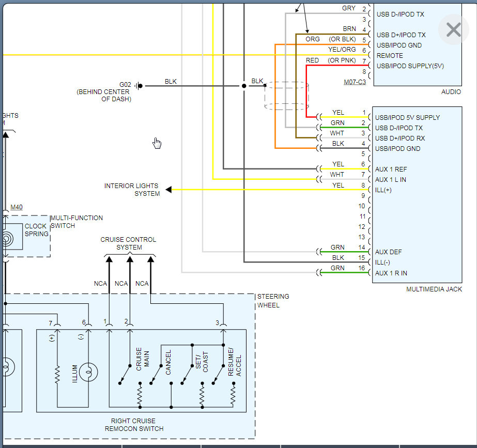
Task: Open the M40 connector link
Action: [17, 207]
